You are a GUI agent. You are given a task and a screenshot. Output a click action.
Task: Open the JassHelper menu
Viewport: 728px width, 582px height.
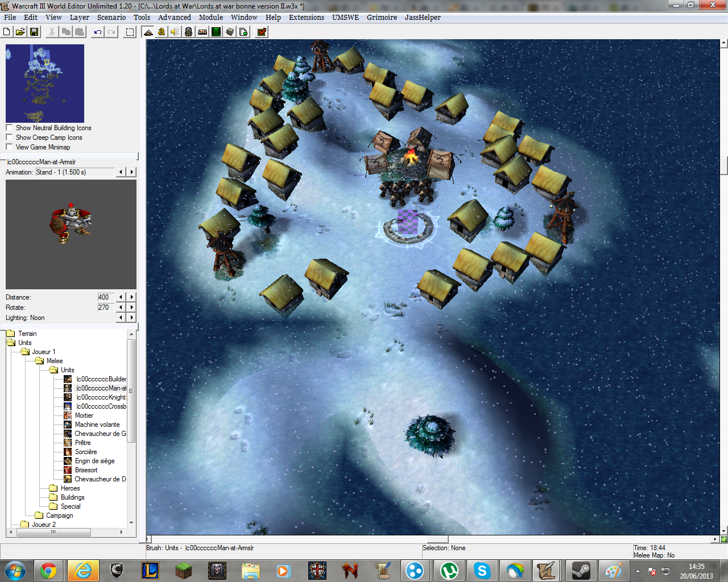[x=423, y=17]
